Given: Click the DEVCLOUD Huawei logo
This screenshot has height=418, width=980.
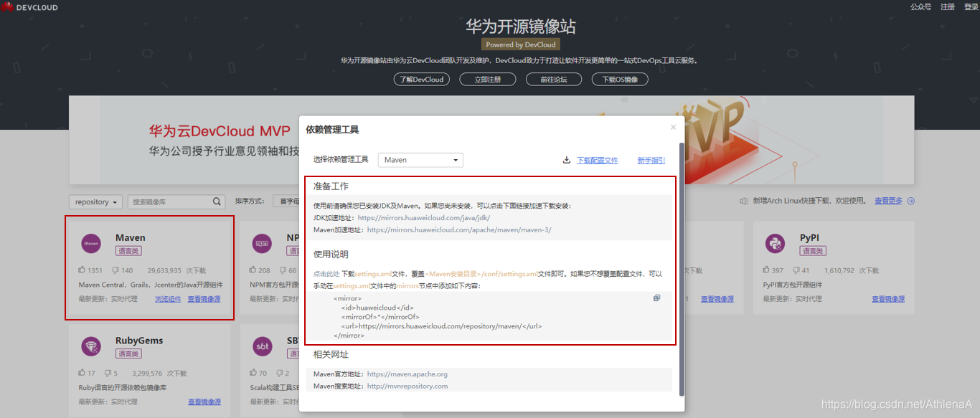Looking at the screenshot, I should click(x=29, y=7).
